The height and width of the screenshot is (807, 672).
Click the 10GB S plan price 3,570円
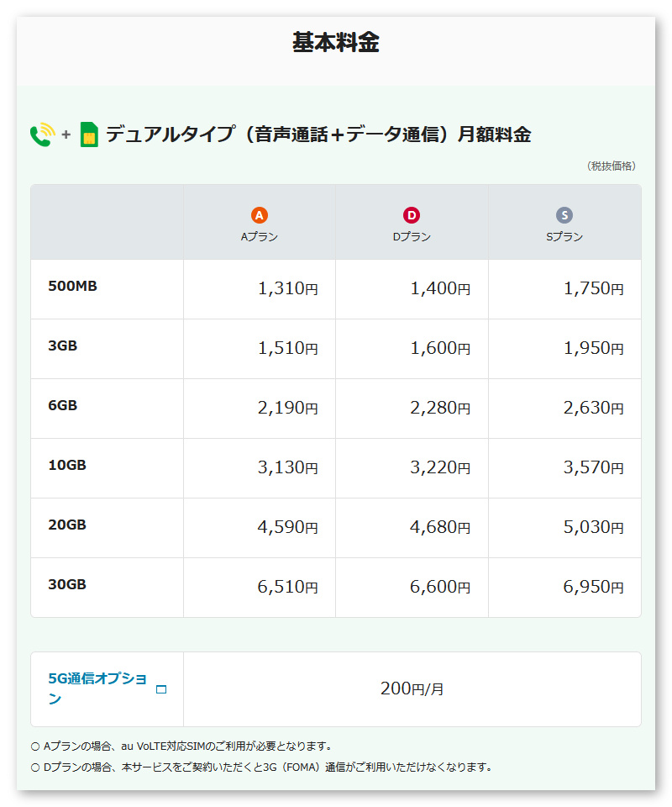pos(593,467)
